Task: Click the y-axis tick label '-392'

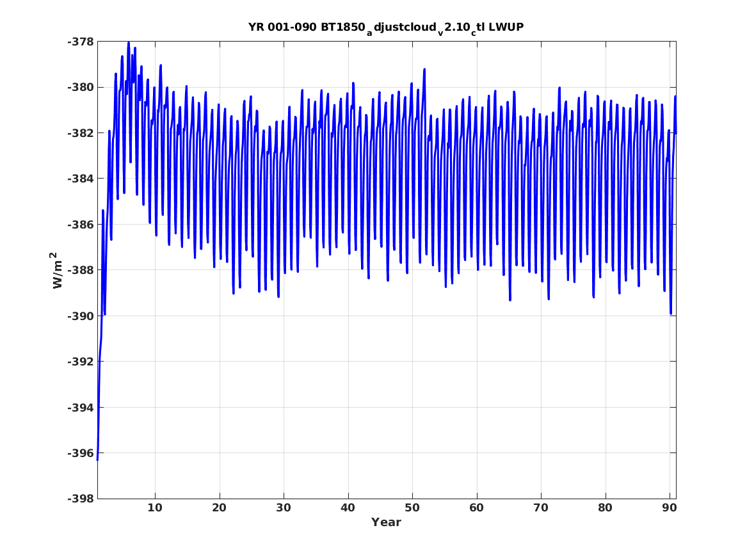Action: pos(81,362)
